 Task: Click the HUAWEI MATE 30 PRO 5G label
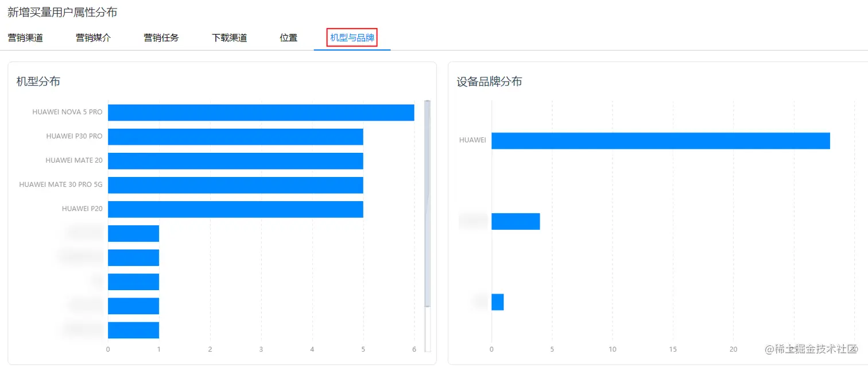[61, 184]
